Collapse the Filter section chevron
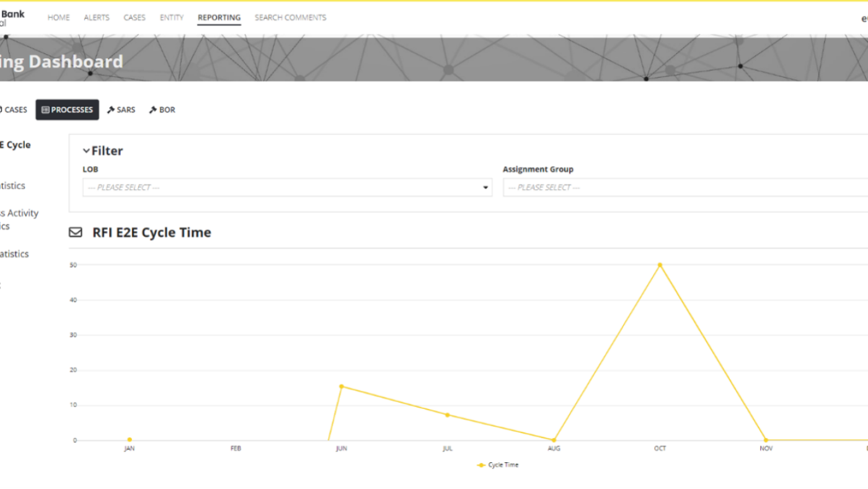 pos(86,151)
